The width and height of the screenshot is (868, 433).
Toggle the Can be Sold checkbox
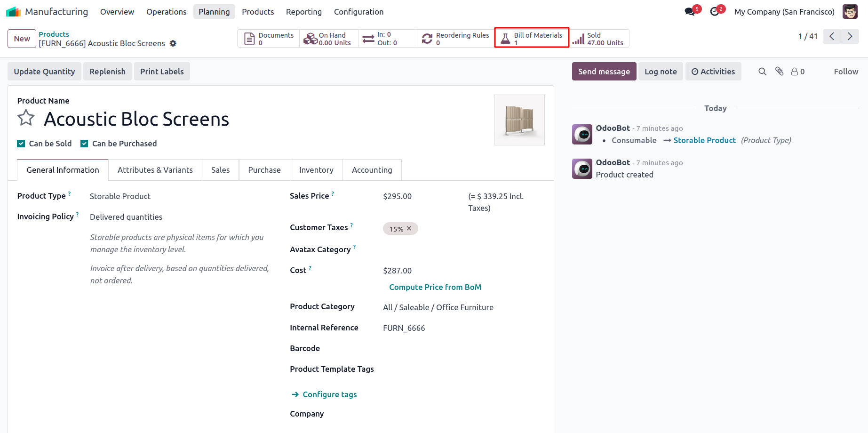point(21,144)
